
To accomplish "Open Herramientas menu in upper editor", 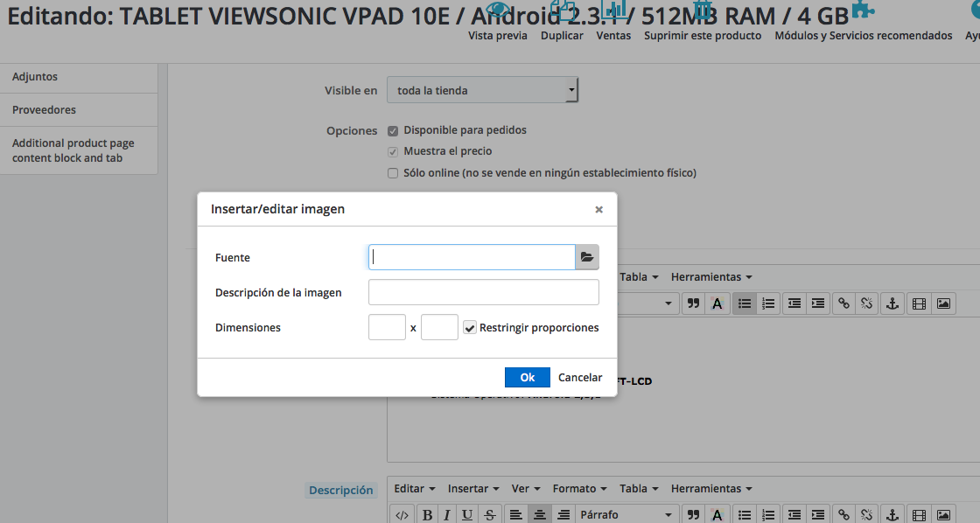I will (711, 277).
